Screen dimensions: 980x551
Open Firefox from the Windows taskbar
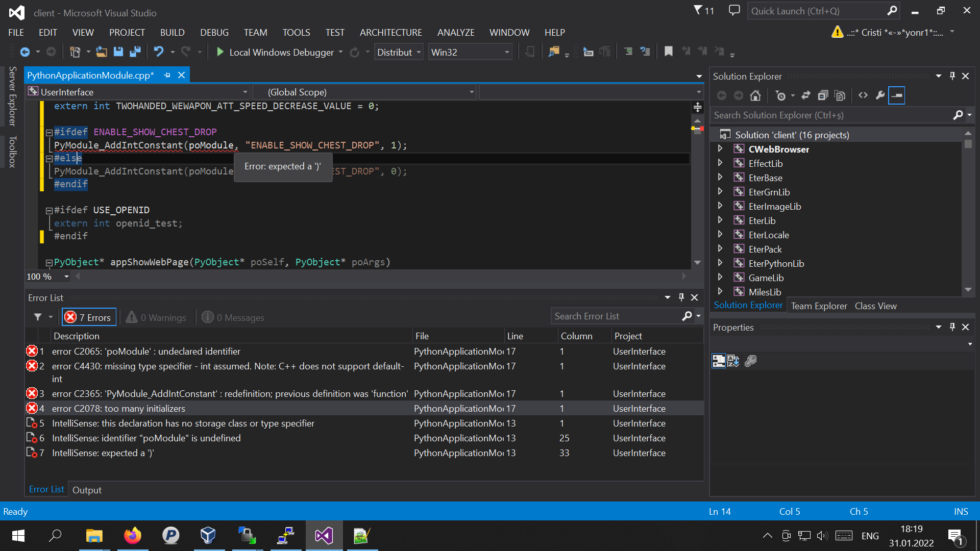(x=132, y=535)
